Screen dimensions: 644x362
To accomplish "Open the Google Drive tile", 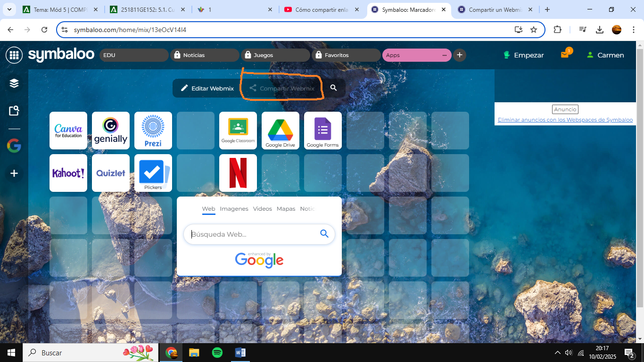I will point(281,131).
